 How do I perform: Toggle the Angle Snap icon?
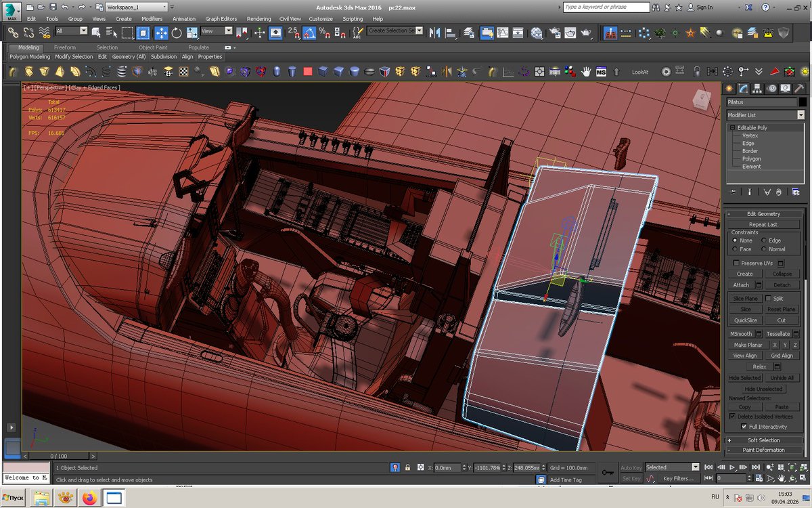(309, 32)
